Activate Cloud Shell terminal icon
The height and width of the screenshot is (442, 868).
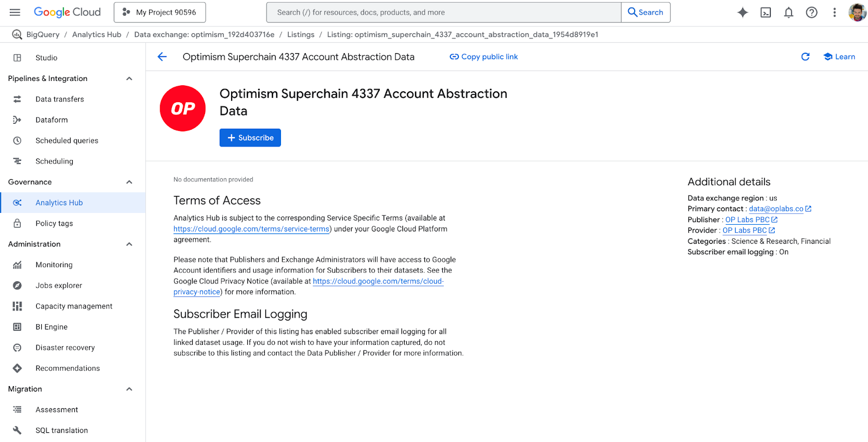point(765,12)
